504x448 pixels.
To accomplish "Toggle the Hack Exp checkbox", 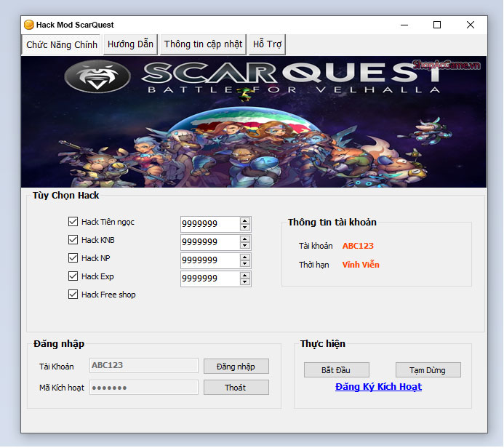I will coord(73,276).
